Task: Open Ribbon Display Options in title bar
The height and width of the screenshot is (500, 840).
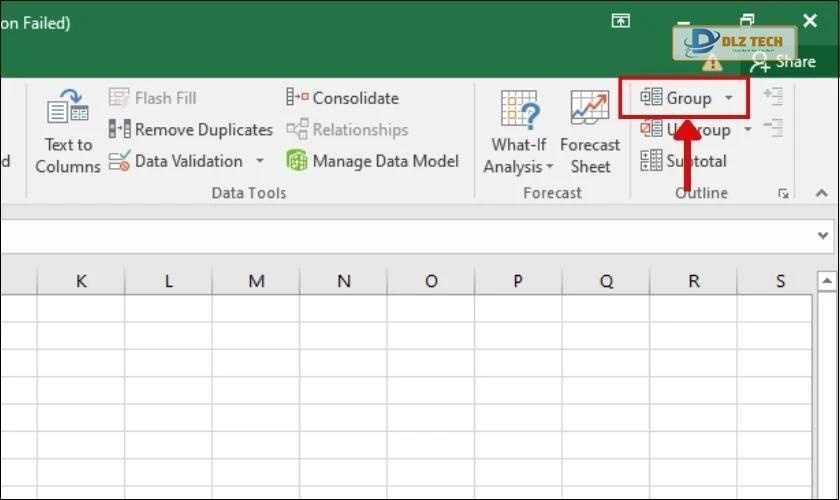Action: click(x=621, y=21)
